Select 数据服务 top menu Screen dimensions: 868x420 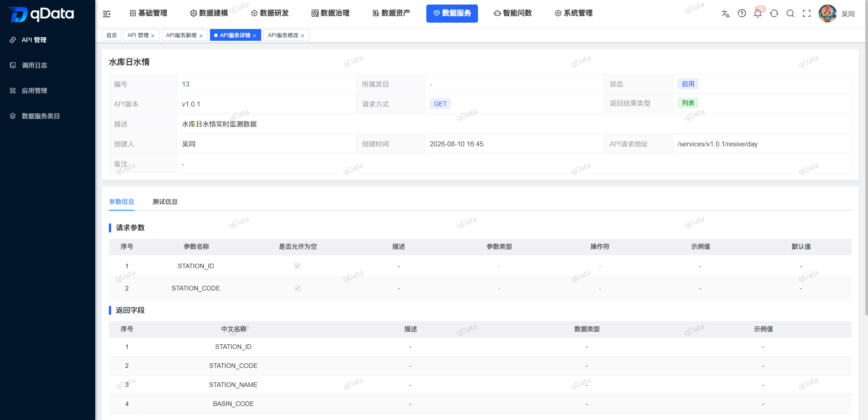[x=452, y=13]
